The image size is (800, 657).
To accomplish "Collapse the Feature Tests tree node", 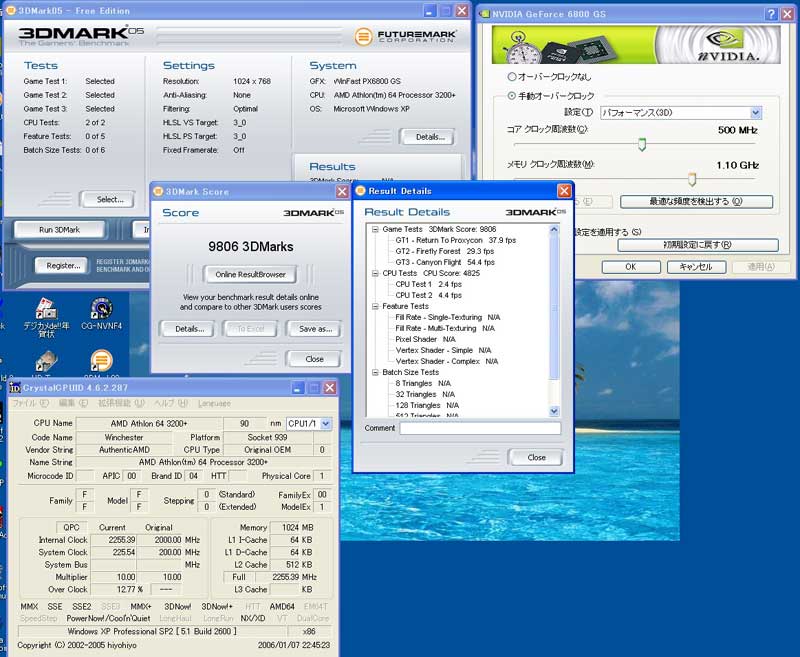I will [375, 307].
